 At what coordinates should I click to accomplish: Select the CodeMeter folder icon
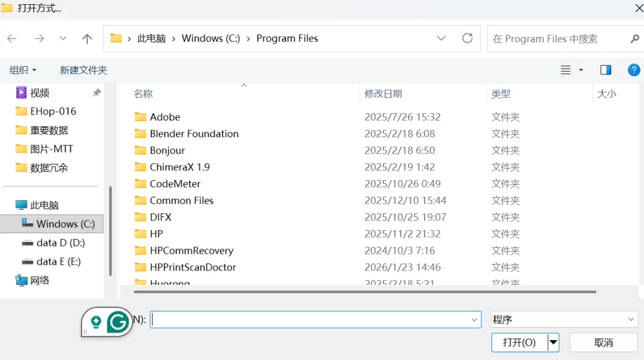140,184
